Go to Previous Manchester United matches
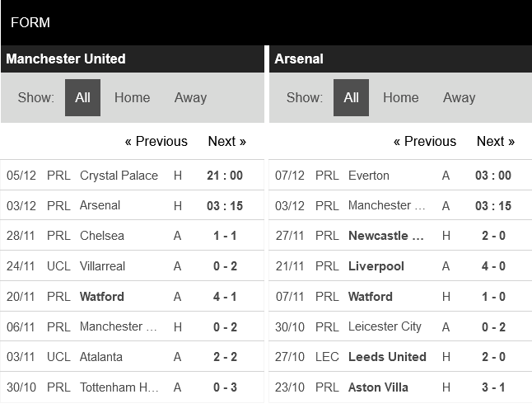The image size is (532, 413). pyautogui.click(x=156, y=141)
